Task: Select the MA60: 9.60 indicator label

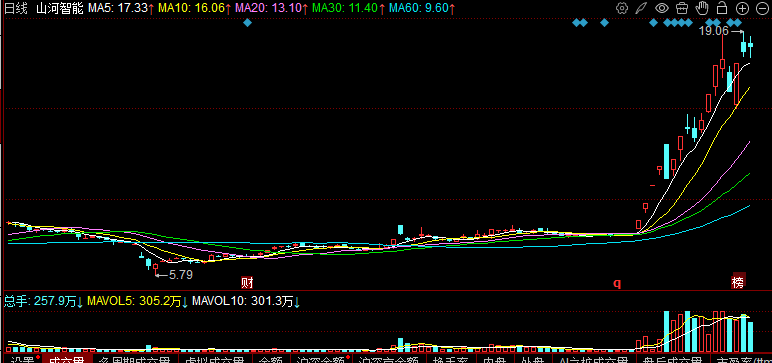Action: tap(421, 8)
